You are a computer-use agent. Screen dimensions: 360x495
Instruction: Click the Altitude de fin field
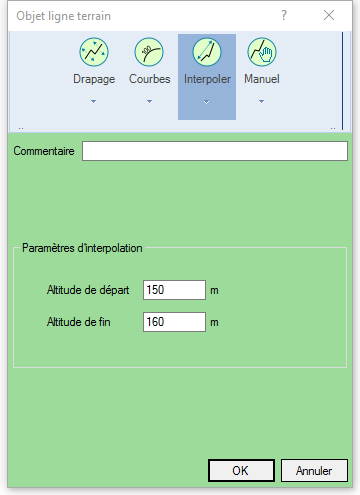(174, 322)
